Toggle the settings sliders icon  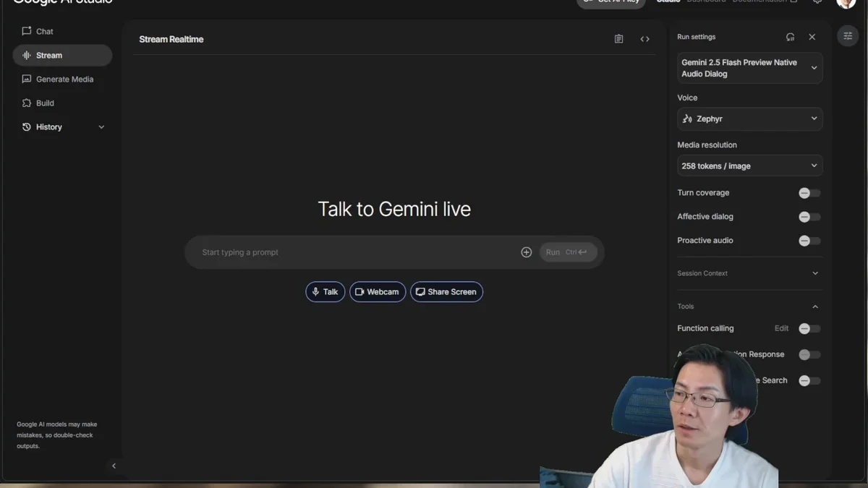(848, 36)
